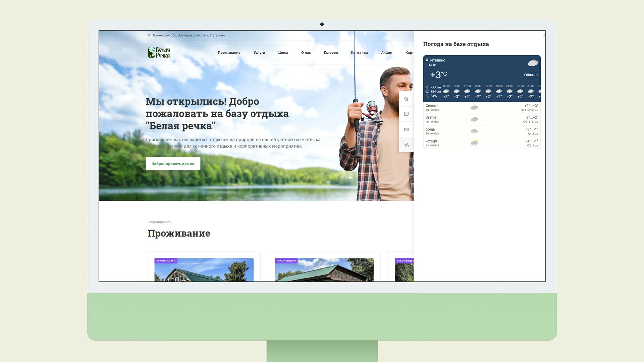The width and height of the screenshot is (644, 362).
Task: Open the Проживание menu item
Action: [229, 53]
